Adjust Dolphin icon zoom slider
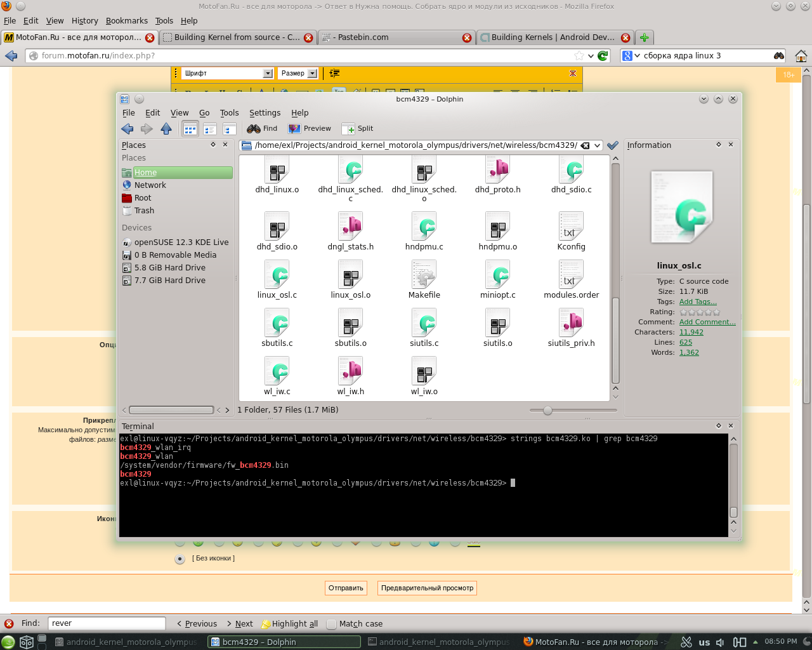This screenshot has height=650, width=812. tap(547, 411)
